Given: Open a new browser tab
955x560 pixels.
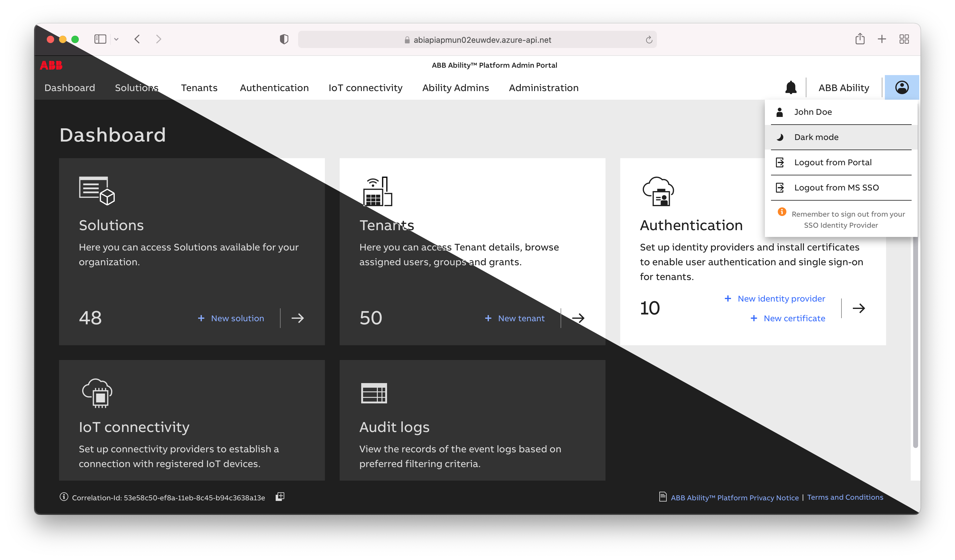Looking at the screenshot, I should pyautogui.click(x=882, y=39).
